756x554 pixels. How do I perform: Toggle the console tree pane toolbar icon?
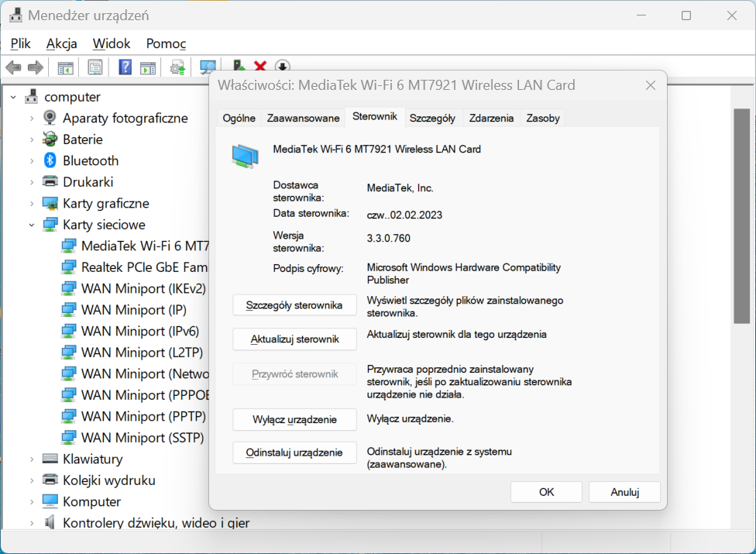(x=65, y=67)
